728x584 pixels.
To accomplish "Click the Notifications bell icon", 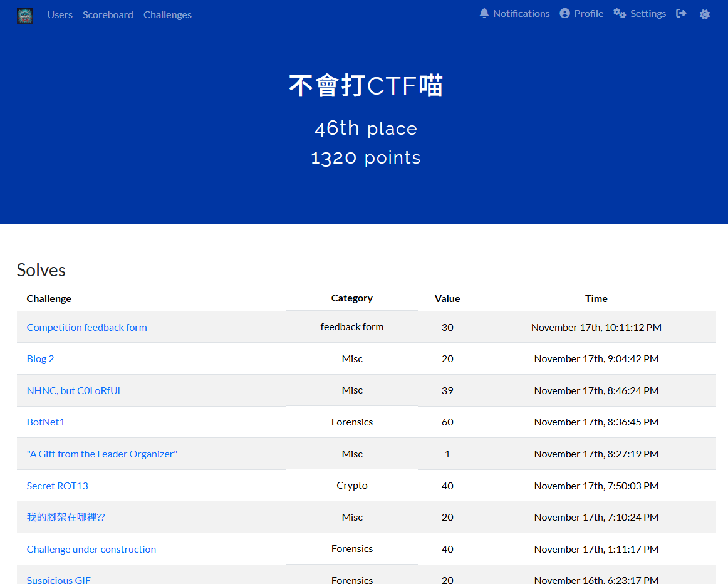I will point(484,13).
